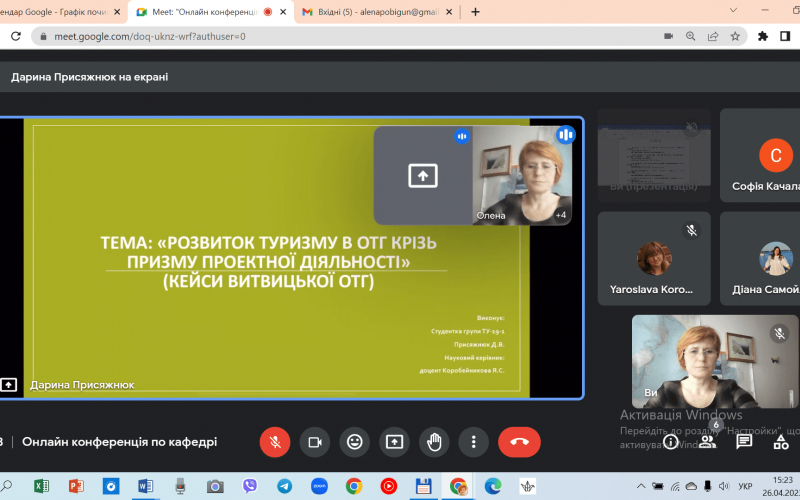800x500 pixels.
Task: Click the +4 more participants label
Action: point(561,215)
